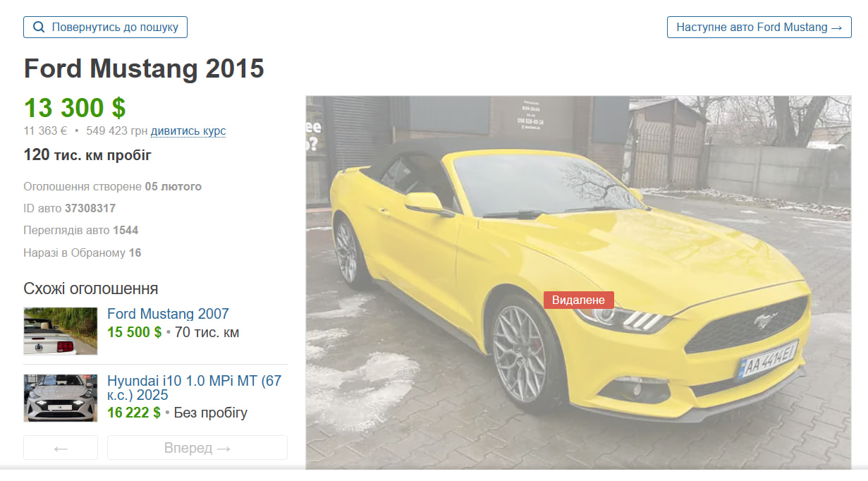Image resolution: width=868 pixels, height=481 pixels.
Task: Select the 120 тис. км пробіг text
Action: tap(87, 155)
